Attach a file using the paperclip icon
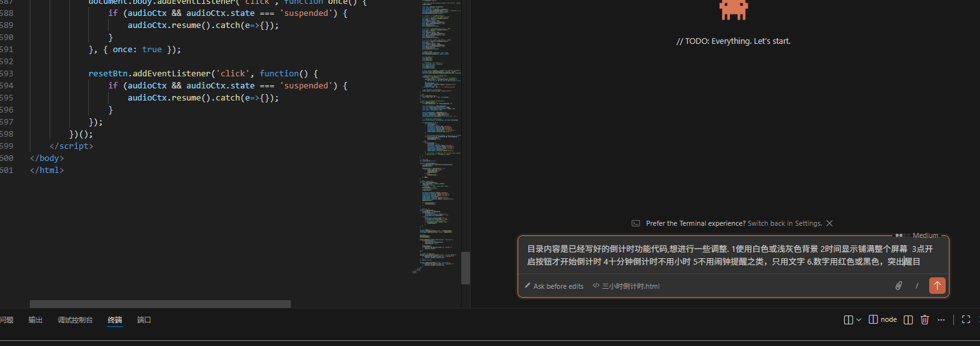This screenshot has width=980, height=346. point(899,286)
